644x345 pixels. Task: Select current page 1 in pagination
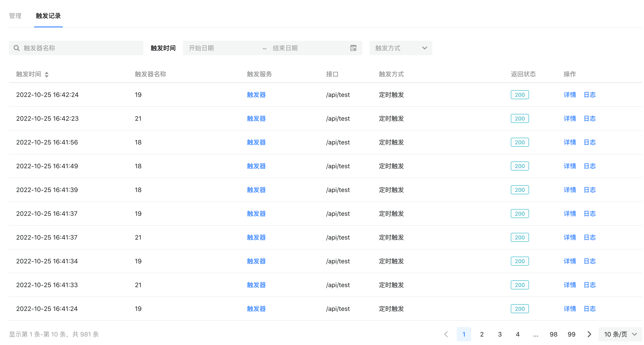[x=464, y=334]
